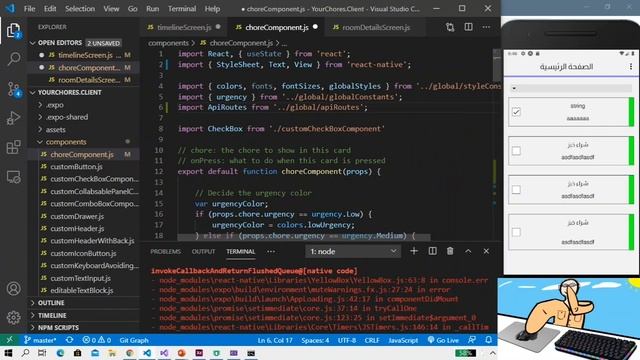Split the editor to the right
The image size is (640, 360).
click(468, 27)
